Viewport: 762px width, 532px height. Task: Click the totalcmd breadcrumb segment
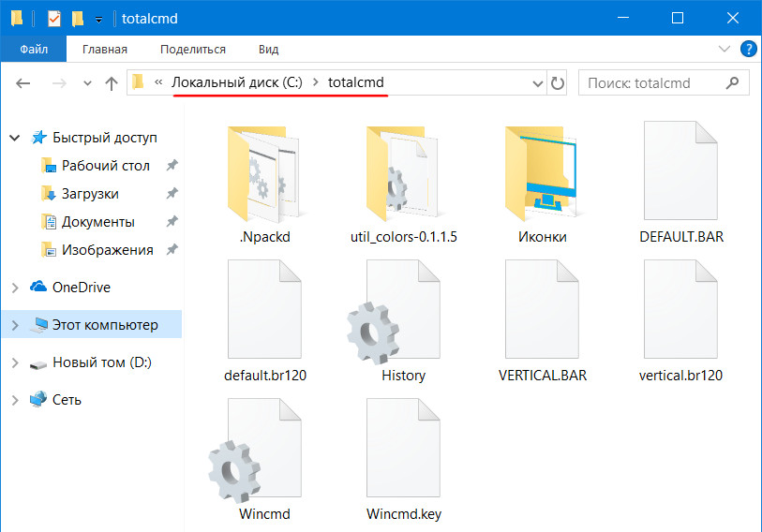tap(356, 82)
